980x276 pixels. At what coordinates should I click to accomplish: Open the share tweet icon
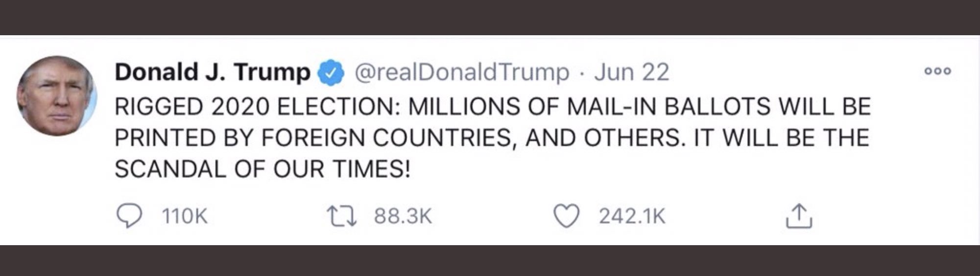point(799,216)
